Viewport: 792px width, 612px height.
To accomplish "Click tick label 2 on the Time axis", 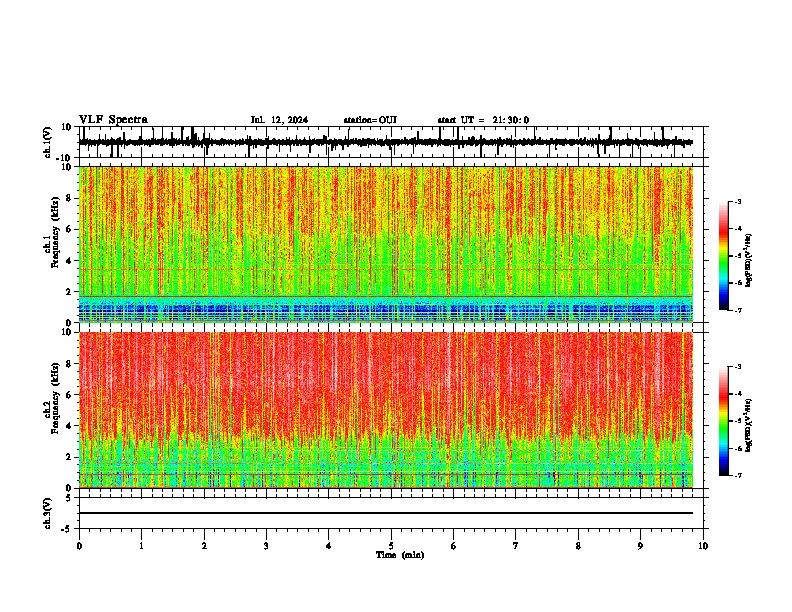I will click(204, 546).
